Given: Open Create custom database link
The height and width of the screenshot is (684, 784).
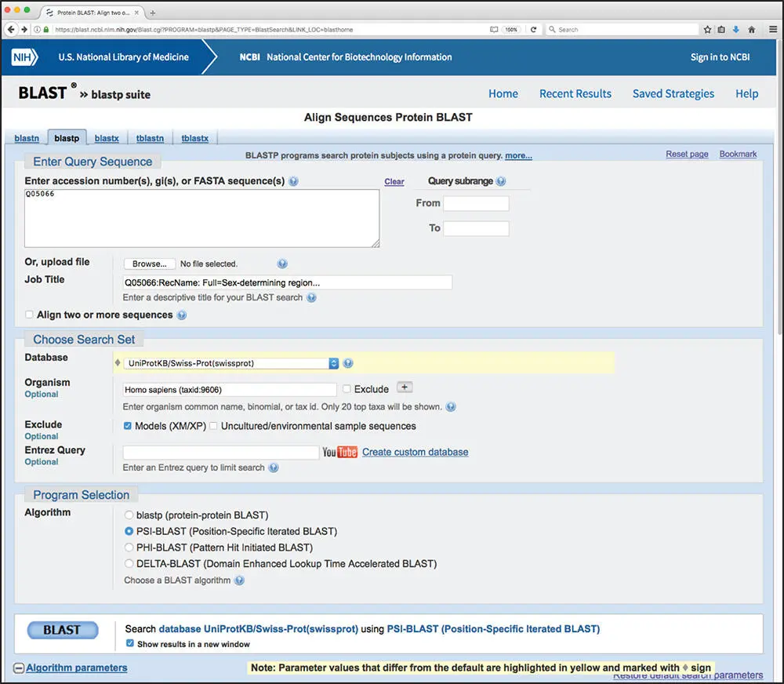Looking at the screenshot, I should coord(415,452).
